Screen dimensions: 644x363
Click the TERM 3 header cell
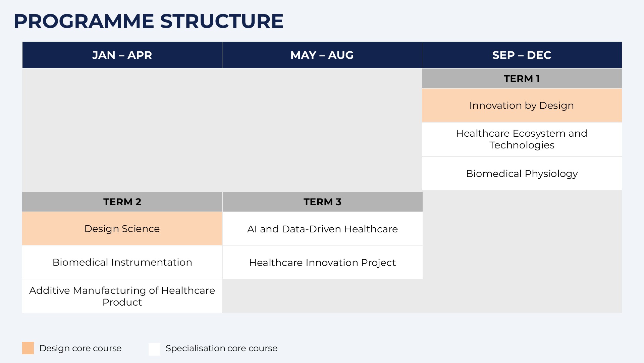tap(322, 202)
